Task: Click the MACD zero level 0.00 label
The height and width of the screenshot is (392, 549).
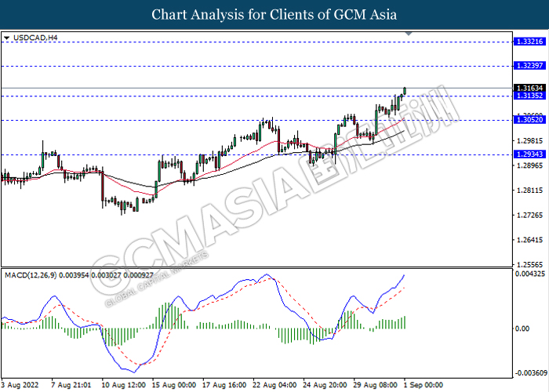Action: [522, 328]
